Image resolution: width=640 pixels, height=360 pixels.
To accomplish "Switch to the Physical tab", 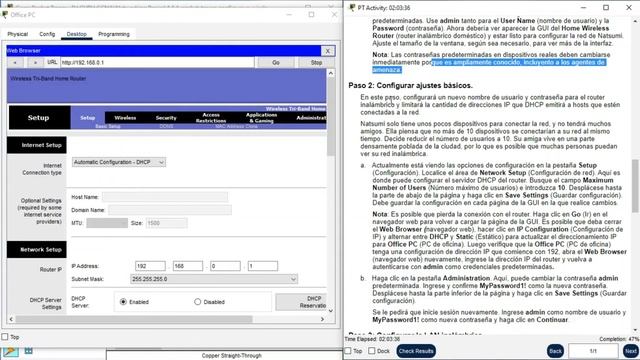I will coord(18,34).
